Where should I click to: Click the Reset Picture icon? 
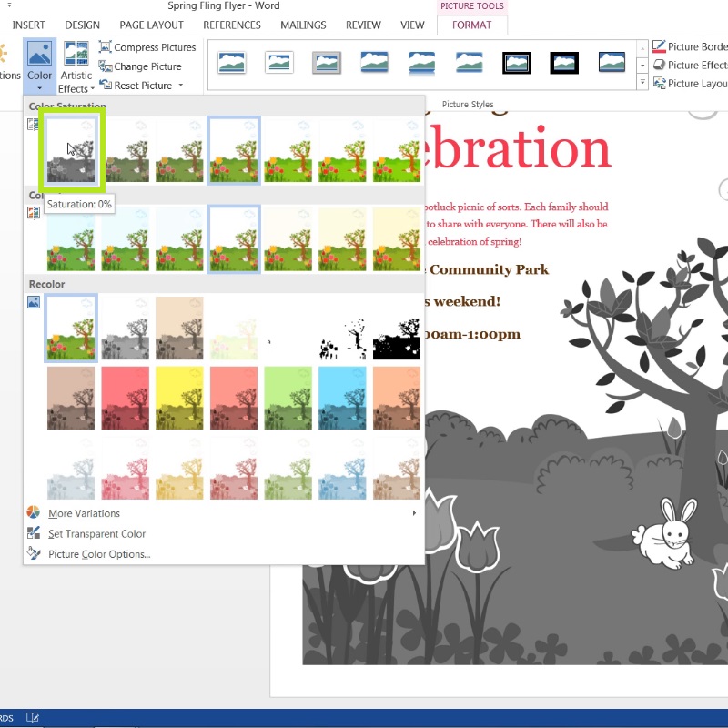(106, 85)
